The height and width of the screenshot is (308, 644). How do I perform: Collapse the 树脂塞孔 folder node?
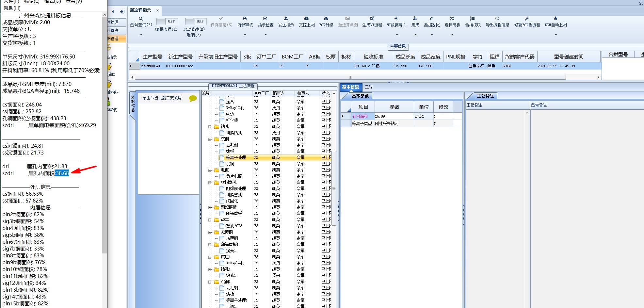pyautogui.click(x=210, y=183)
